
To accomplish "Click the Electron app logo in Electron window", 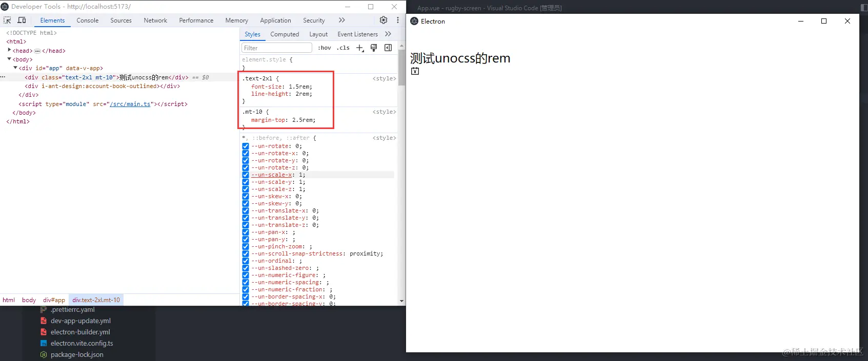I will point(414,21).
